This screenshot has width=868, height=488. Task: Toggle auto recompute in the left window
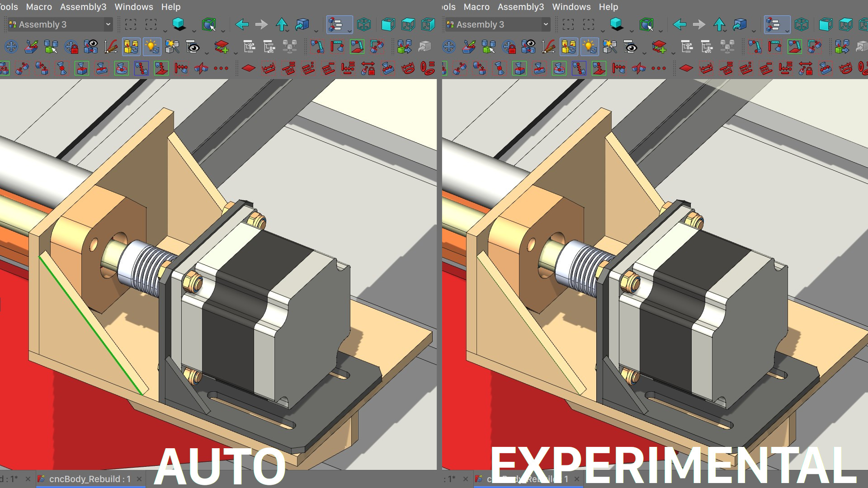(x=131, y=47)
